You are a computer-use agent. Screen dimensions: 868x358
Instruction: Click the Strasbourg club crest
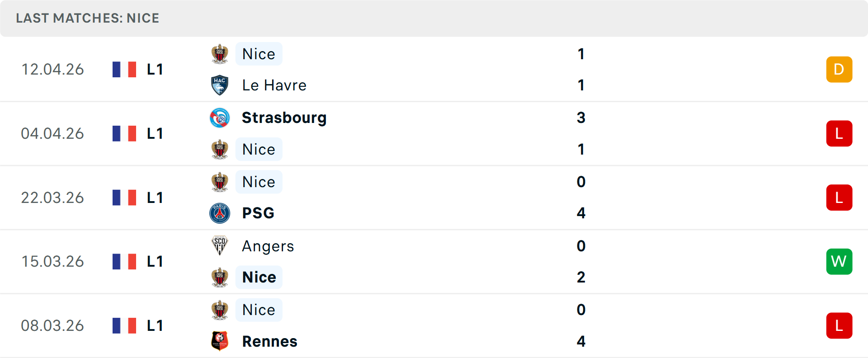220,118
